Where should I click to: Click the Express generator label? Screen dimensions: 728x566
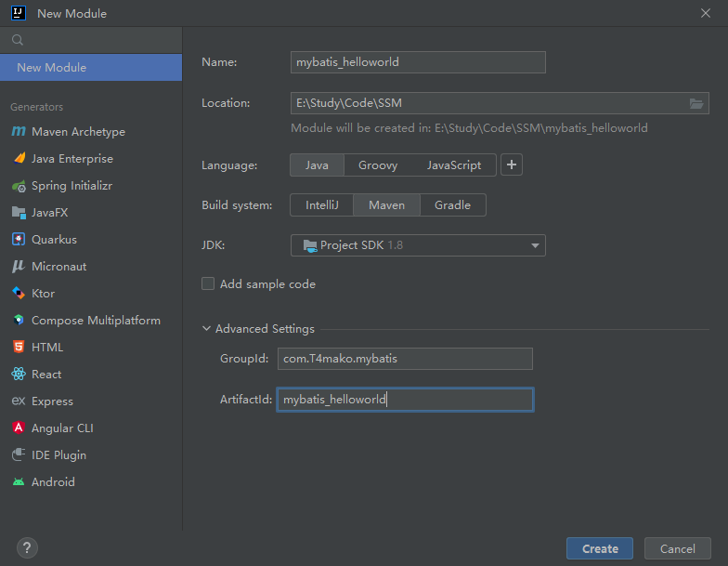coord(52,401)
